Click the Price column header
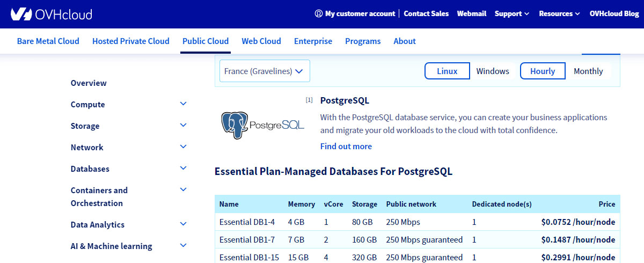Viewport: 644px width, 263px height. pyautogui.click(x=607, y=204)
